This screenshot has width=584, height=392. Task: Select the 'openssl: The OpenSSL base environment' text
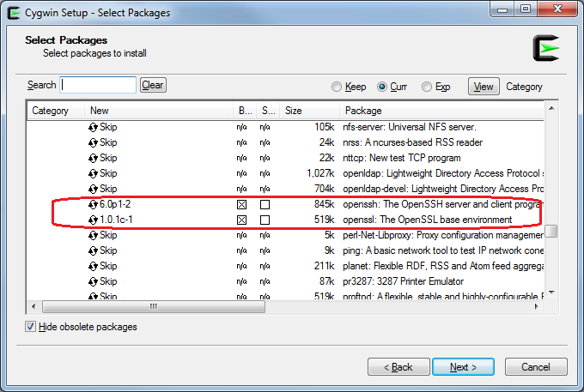427,220
